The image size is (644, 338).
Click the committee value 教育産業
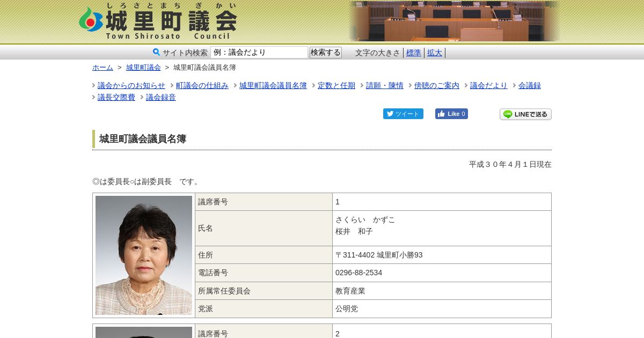click(350, 291)
